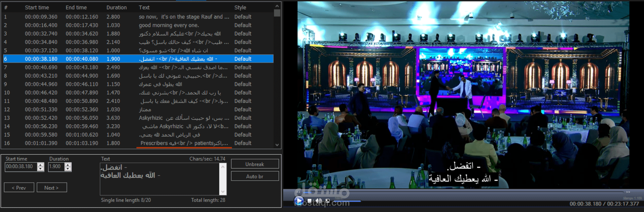This screenshot has height=212, width=644.
Task: Click End time 00:00:59.460 cell
Action: pos(82,126)
